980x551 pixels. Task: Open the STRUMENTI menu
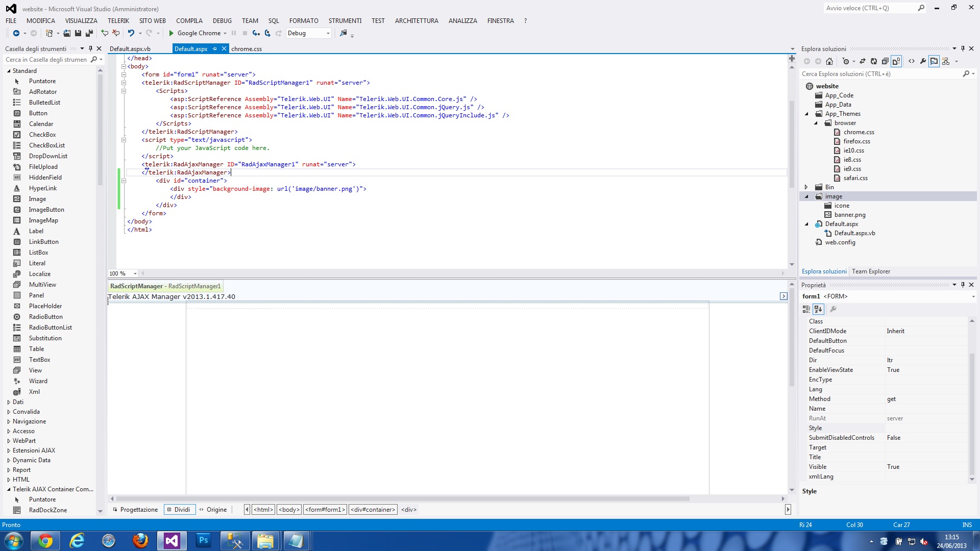pyautogui.click(x=345, y=21)
